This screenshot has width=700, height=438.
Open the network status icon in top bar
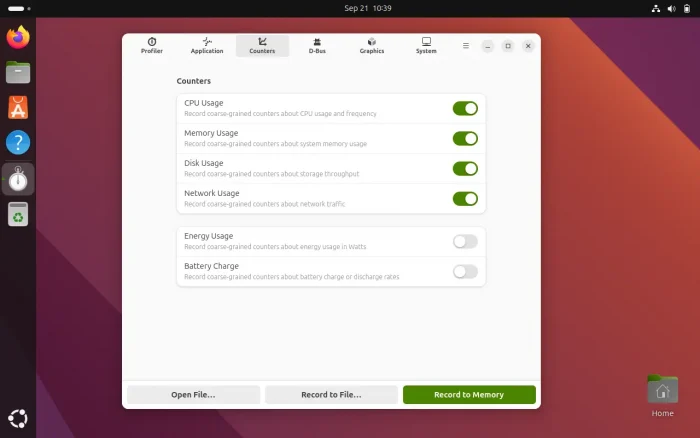pos(656,8)
